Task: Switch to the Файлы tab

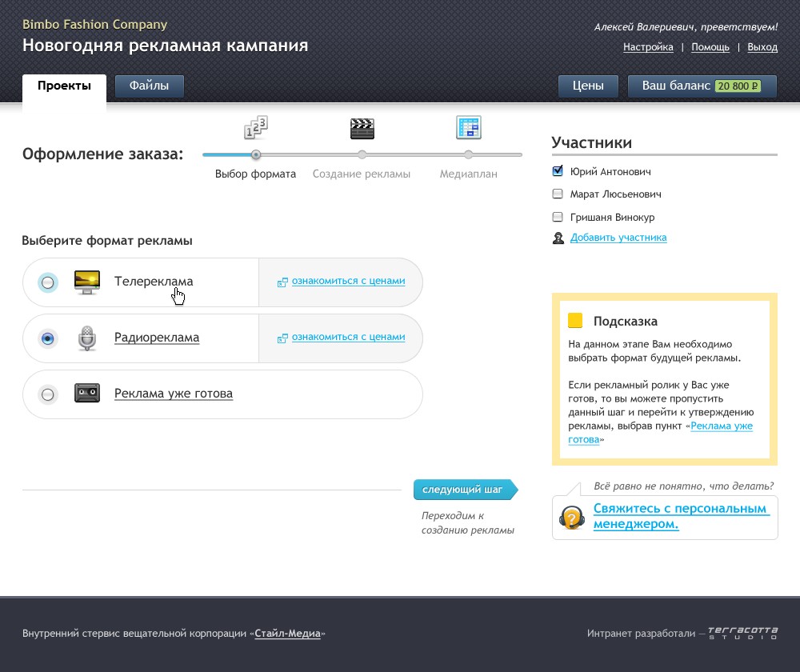Action: [150, 86]
